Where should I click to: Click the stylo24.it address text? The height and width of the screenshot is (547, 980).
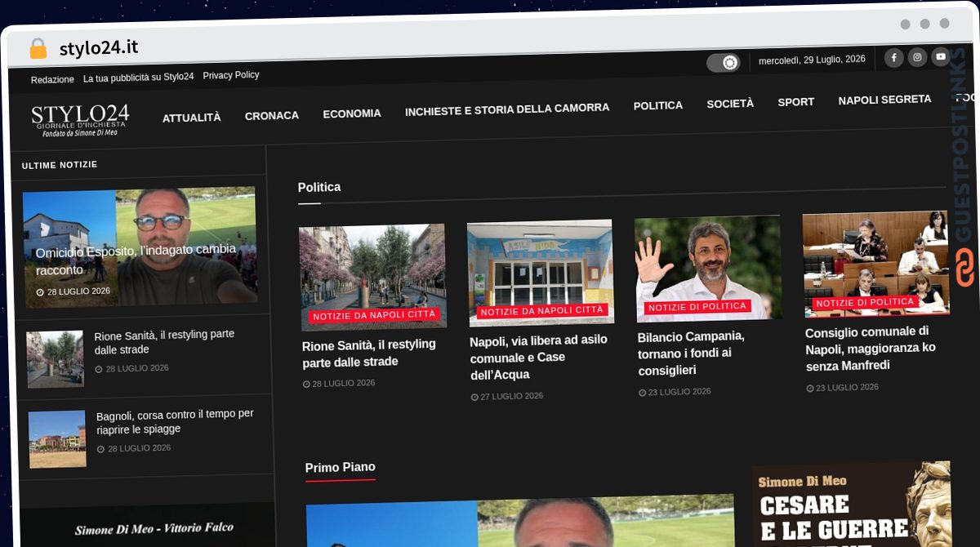pyautogui.click(x=99, y=48)
